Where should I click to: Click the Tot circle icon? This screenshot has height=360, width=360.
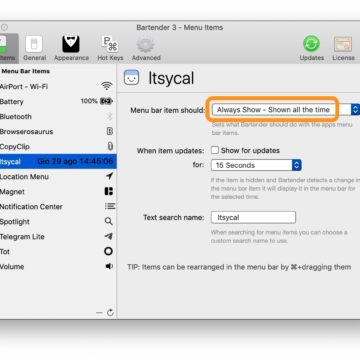tap(108, 251)
